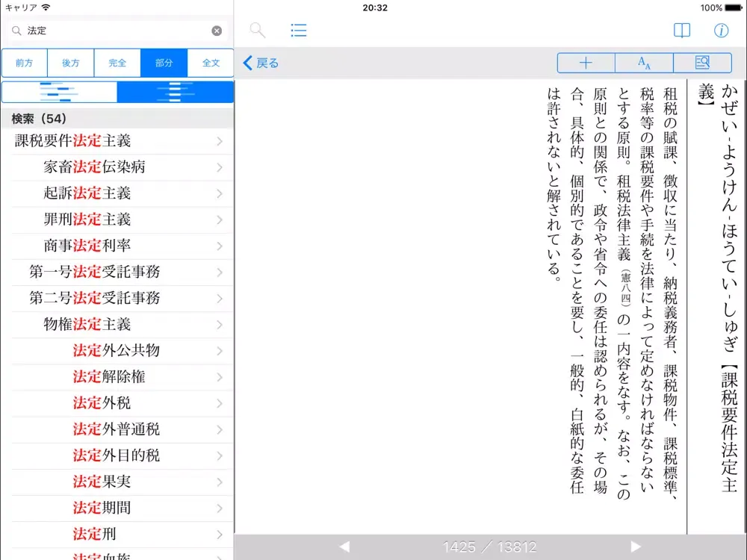Viewport: 747px width, 560px height.
Task: Tap the search field containing 法定
Action: click(x=117, y=31)
